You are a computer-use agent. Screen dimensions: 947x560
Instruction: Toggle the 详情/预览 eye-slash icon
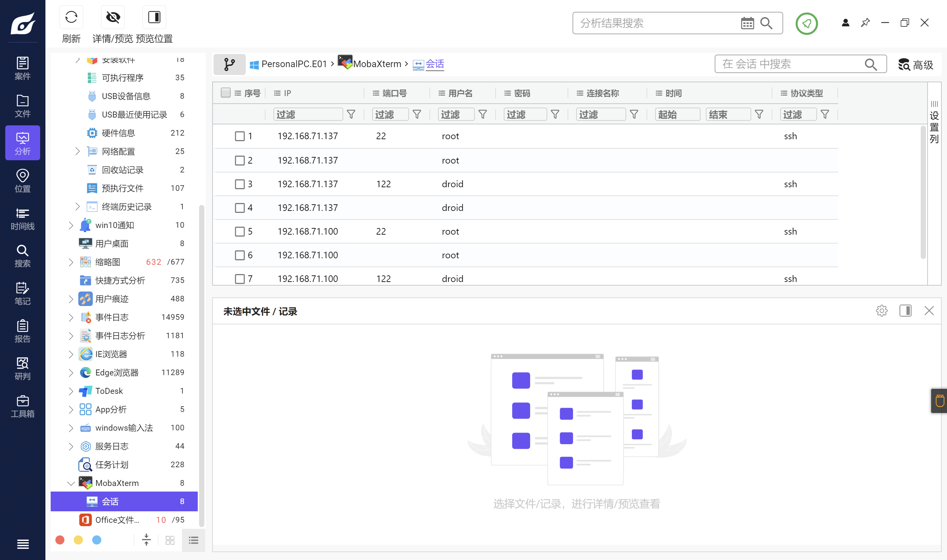click(113, 17)
